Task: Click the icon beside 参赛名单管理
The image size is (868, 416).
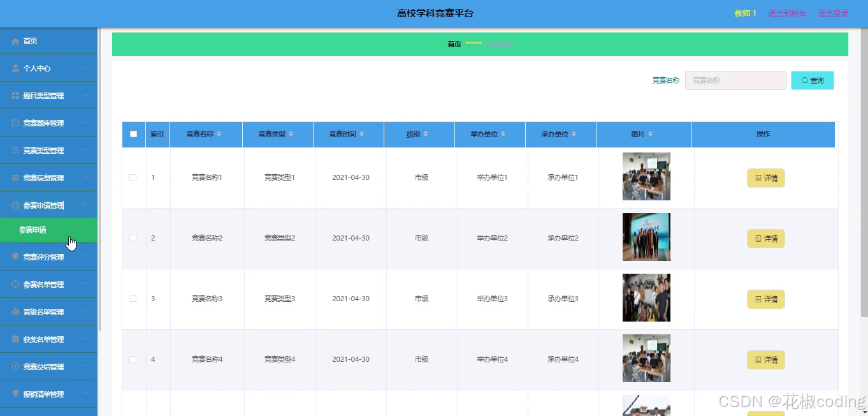Action: [15, 285]
